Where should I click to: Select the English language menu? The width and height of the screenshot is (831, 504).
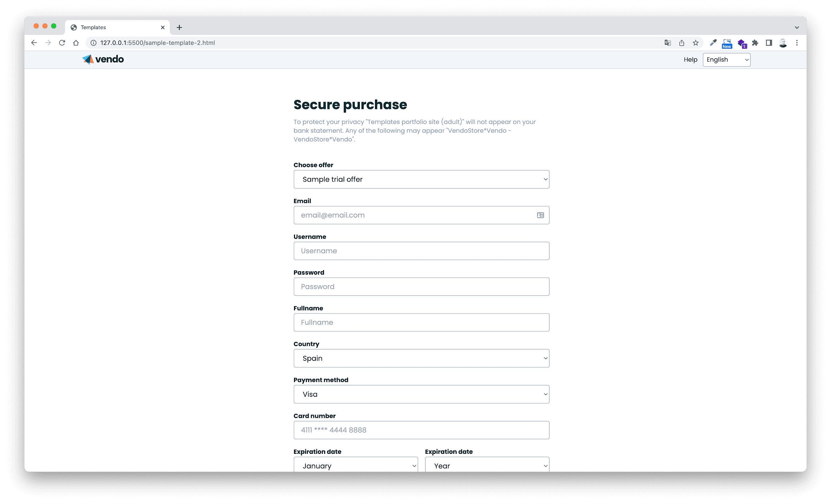pos(726,59)
